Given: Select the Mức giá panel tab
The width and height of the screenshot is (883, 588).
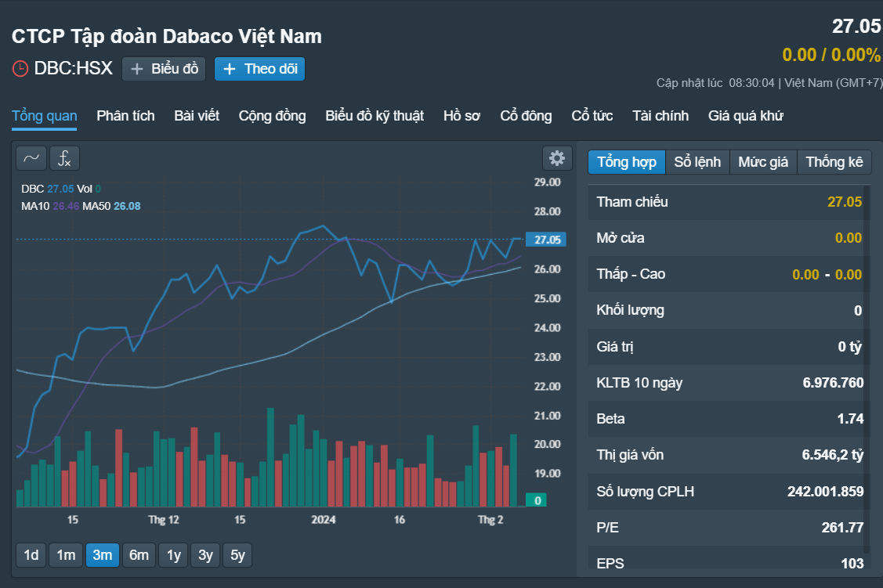Looking at the screenshot, I should point(763,162).
